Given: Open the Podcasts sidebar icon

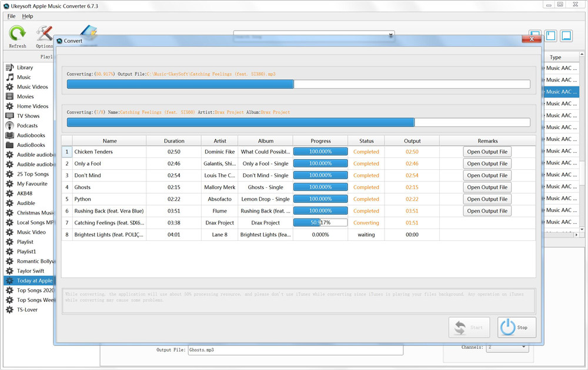Looking at the screenshot, I should tap(10, 126).
